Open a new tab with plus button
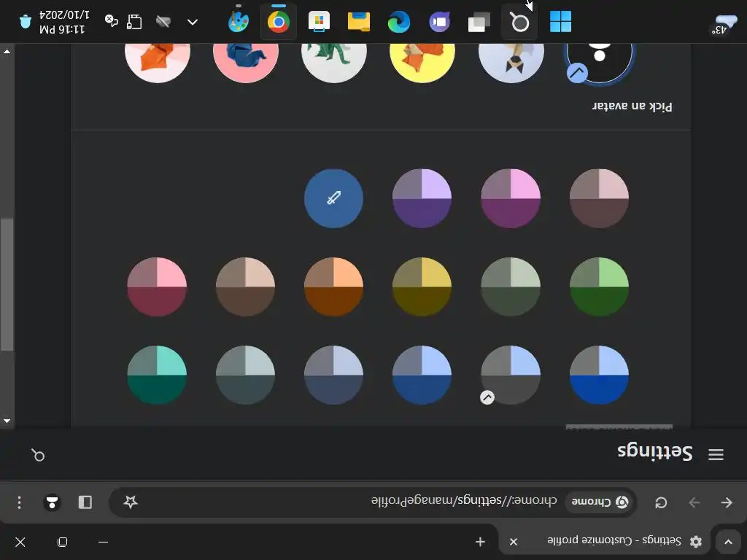This screenshot has width=747, height=560. pyautogui.click(x=480, y=542)
